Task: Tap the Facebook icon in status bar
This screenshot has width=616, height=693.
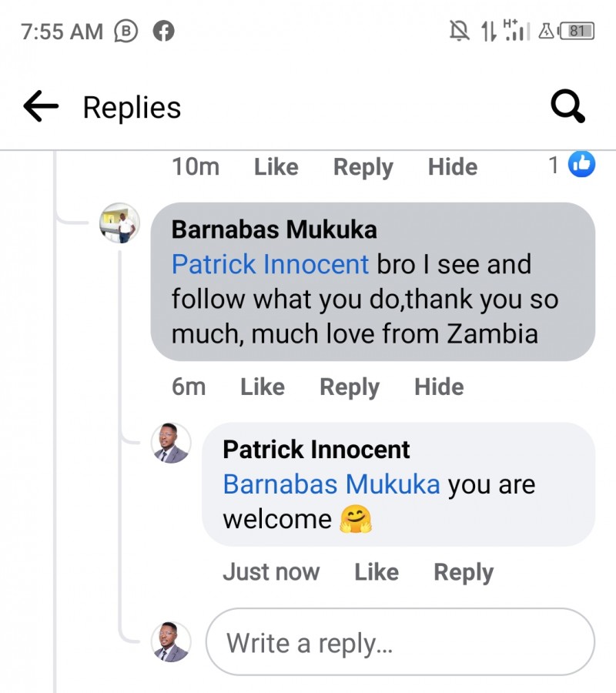Action: coord(163,32)
